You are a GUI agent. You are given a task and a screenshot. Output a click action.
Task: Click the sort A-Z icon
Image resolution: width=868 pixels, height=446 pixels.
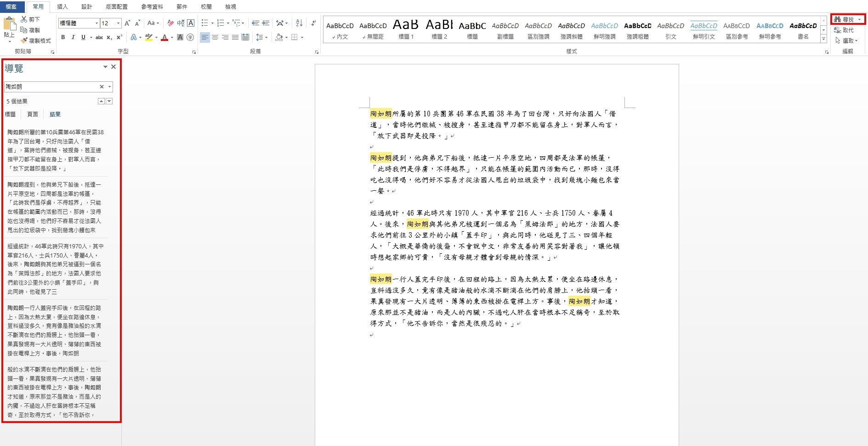pos(299,23)
